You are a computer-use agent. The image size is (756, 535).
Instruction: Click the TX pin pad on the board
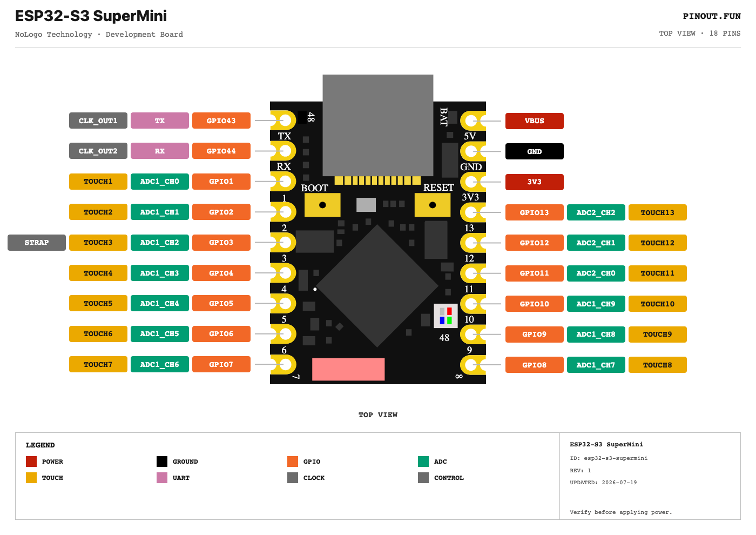point(285,121)
